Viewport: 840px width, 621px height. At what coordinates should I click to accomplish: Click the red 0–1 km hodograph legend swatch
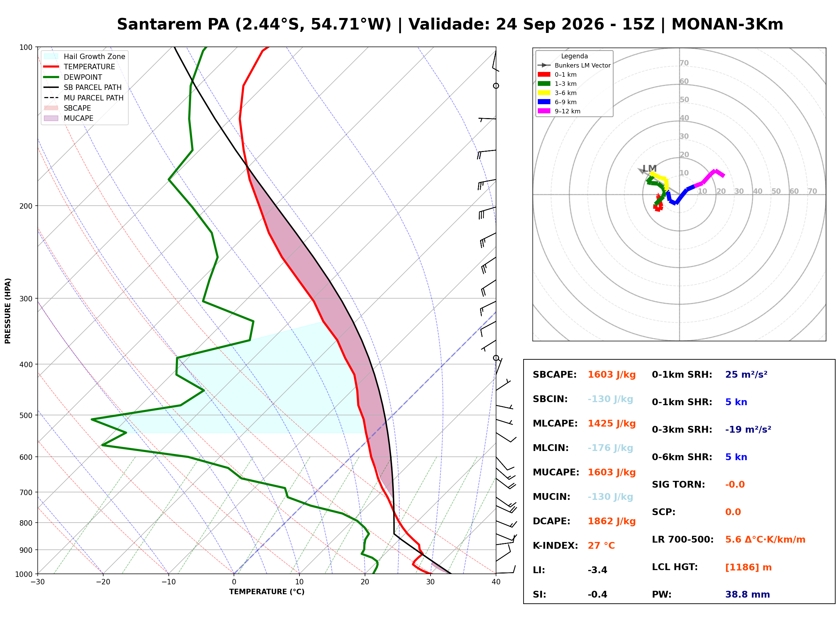tap(544, 74)
